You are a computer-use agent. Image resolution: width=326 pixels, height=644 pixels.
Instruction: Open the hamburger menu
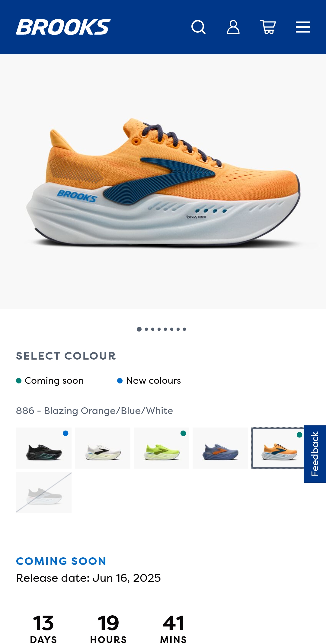coord(303,27)
